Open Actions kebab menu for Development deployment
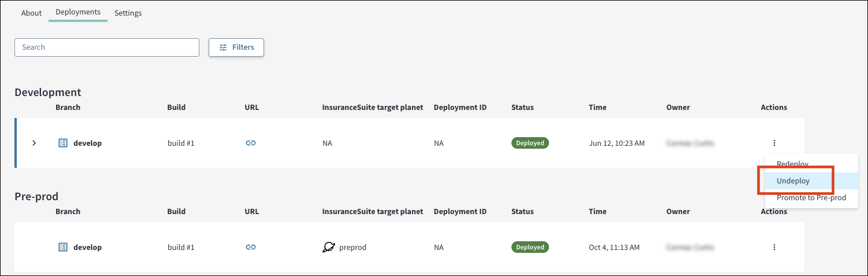 (x=774, y=143)
